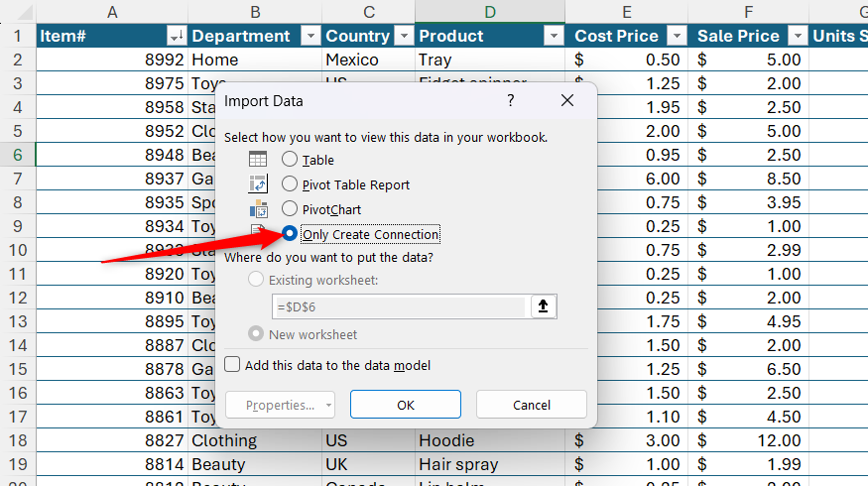Click cost price 3.00 cell

pos(626,440)
